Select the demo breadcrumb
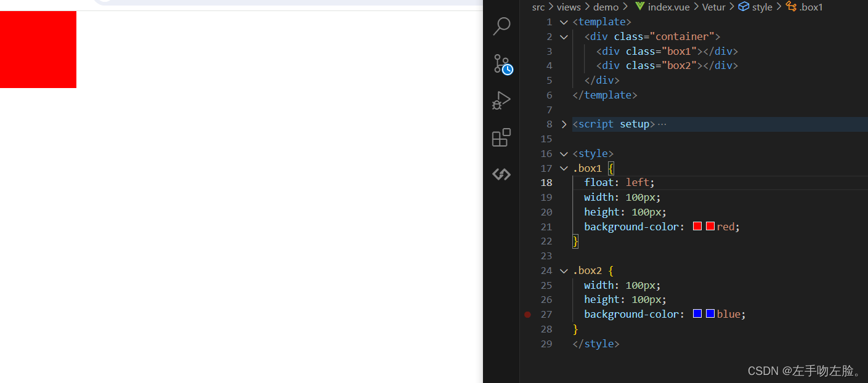The width and height of the screenshot is (868, 383). (x=606, y=7)
